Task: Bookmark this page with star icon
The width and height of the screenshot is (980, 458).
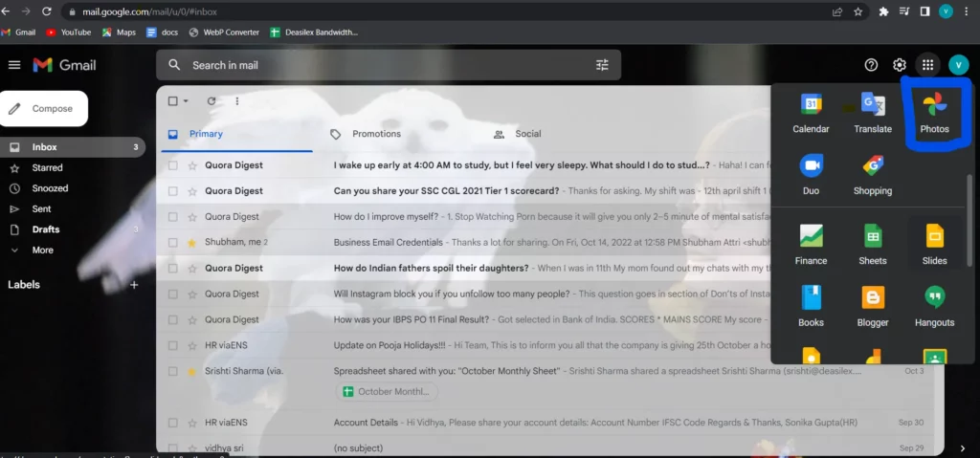Action: 858,11
